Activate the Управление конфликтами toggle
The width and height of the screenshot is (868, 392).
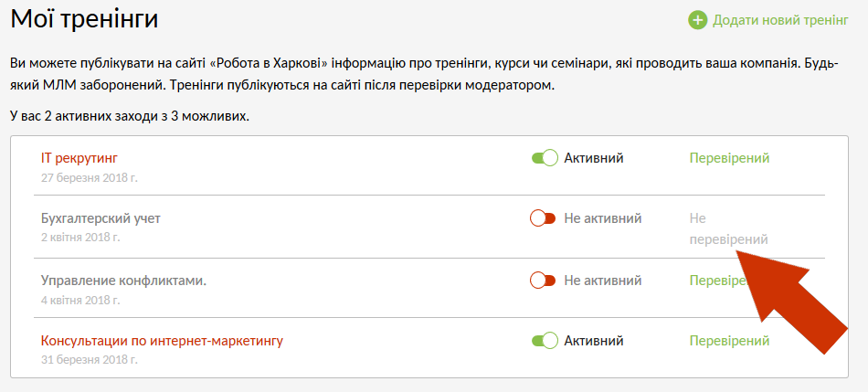tap(543, 281)
